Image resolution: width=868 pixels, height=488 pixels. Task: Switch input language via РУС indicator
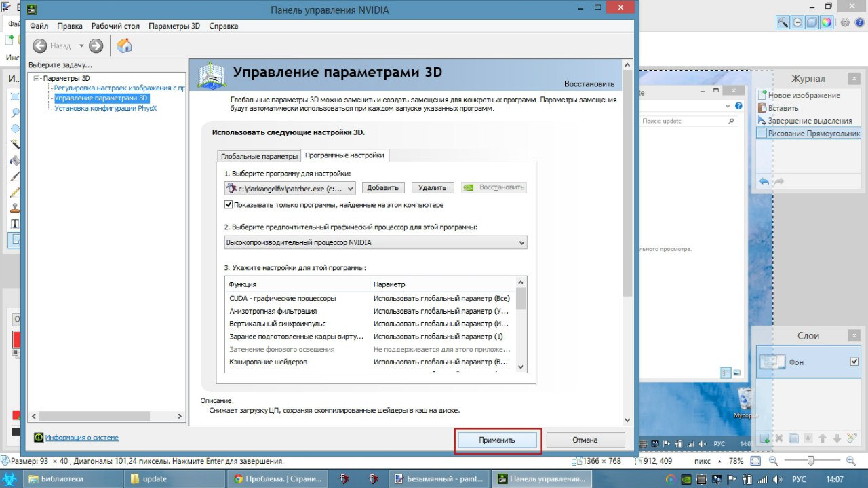pyautogui.click(x=800, y=479)
